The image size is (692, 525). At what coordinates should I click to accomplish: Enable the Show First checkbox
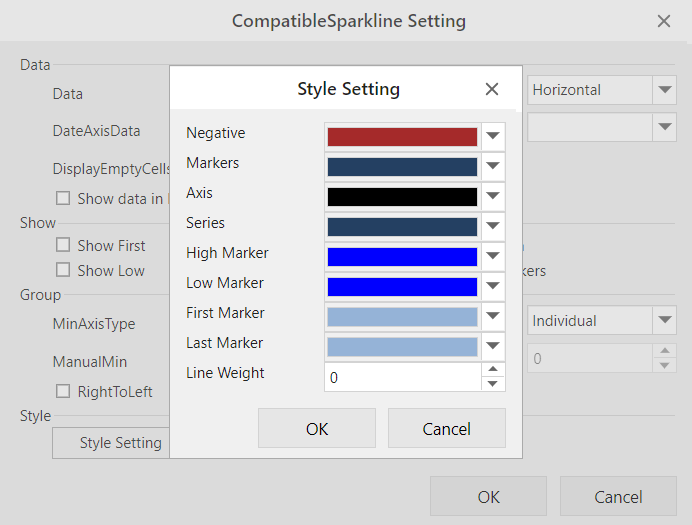click(63, 245)
